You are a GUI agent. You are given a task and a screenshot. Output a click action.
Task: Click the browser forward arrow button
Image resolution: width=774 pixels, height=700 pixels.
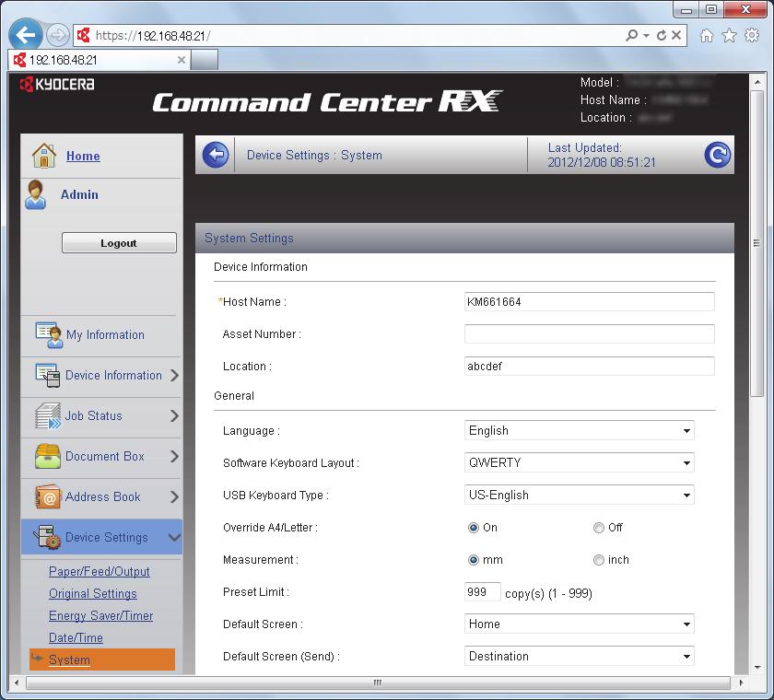point(57,35)
